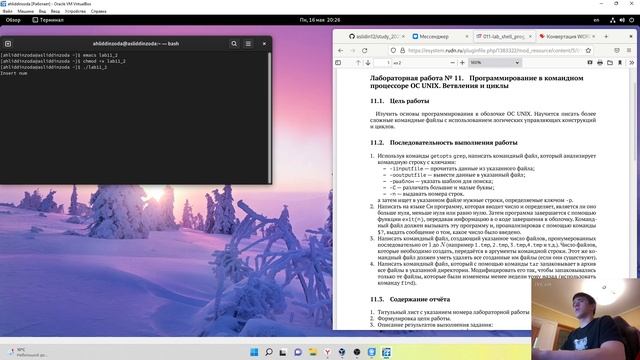Open the terminal hamburger menu
This screenshot has width=640, height=360.
(248, 44)
